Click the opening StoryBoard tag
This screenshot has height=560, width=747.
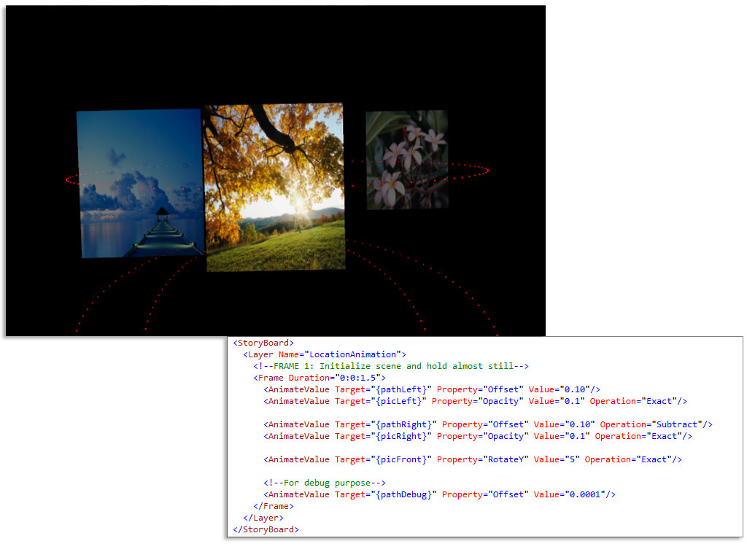pos(263,343)
